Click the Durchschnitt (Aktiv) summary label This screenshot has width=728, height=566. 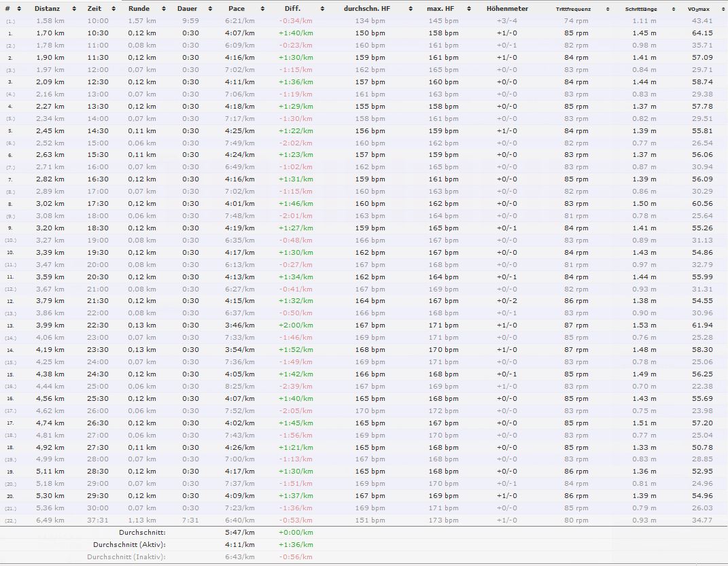[129, 545]
